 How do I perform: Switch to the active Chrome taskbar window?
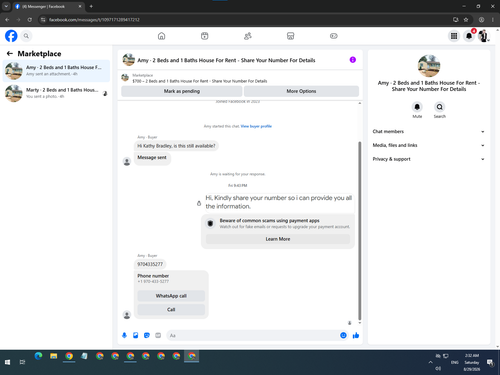pyautogui.click(x=192, y=356)
